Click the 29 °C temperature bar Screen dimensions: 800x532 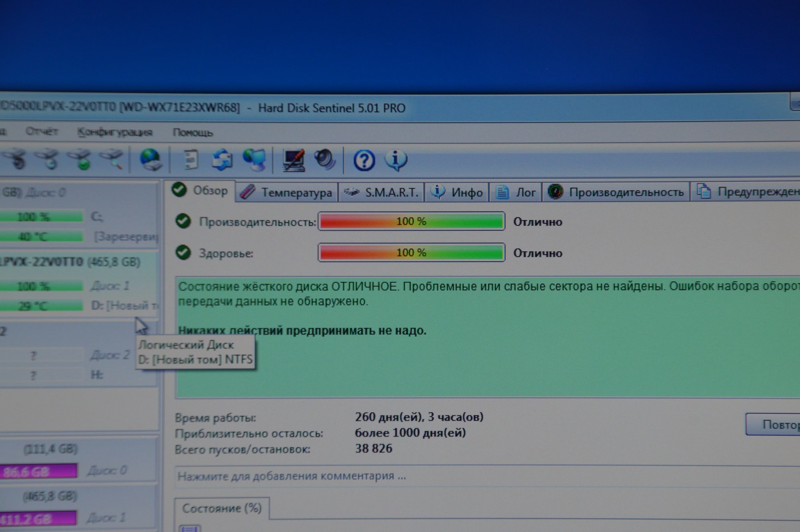click(x=41, y=306)
